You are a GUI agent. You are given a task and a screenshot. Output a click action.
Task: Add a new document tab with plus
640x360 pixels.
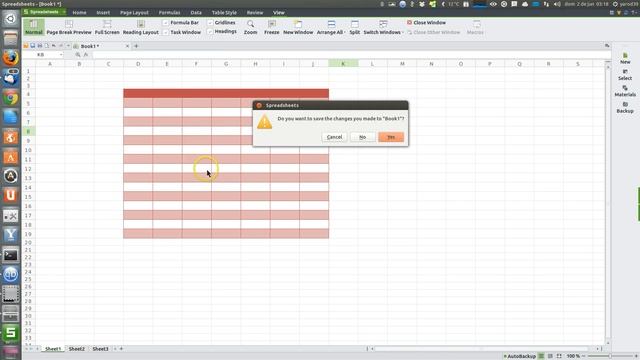click(136, 46)
